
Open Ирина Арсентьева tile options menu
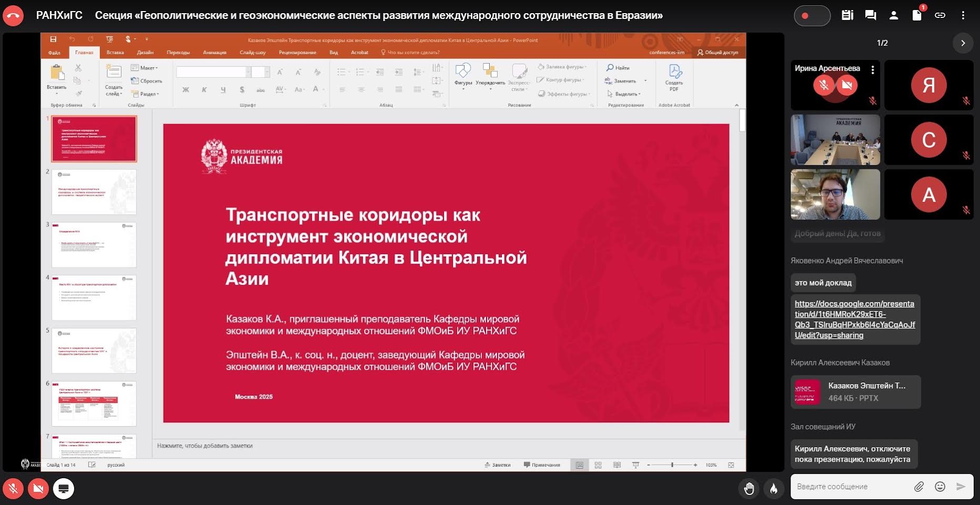coord(873,69)
